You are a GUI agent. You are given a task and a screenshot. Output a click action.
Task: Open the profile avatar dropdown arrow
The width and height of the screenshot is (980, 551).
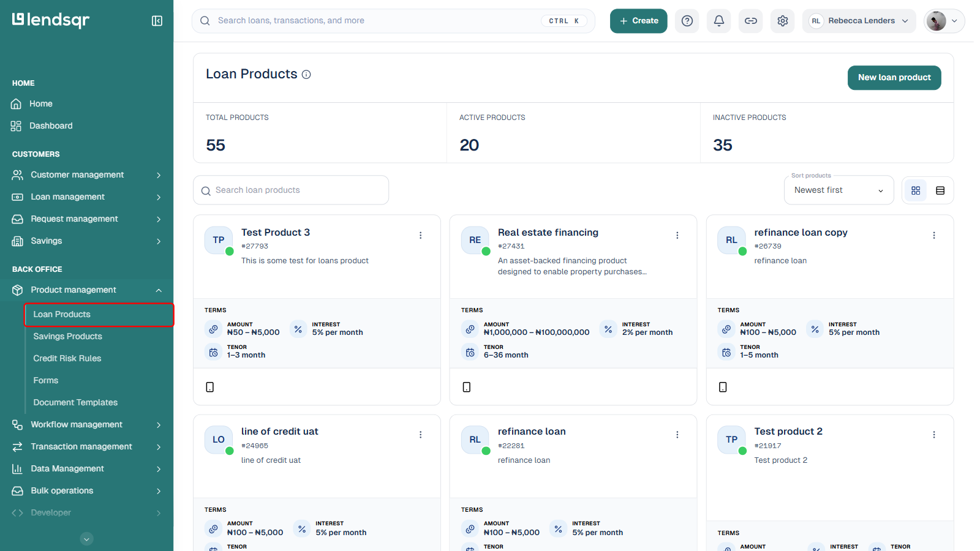click(954, 21)
